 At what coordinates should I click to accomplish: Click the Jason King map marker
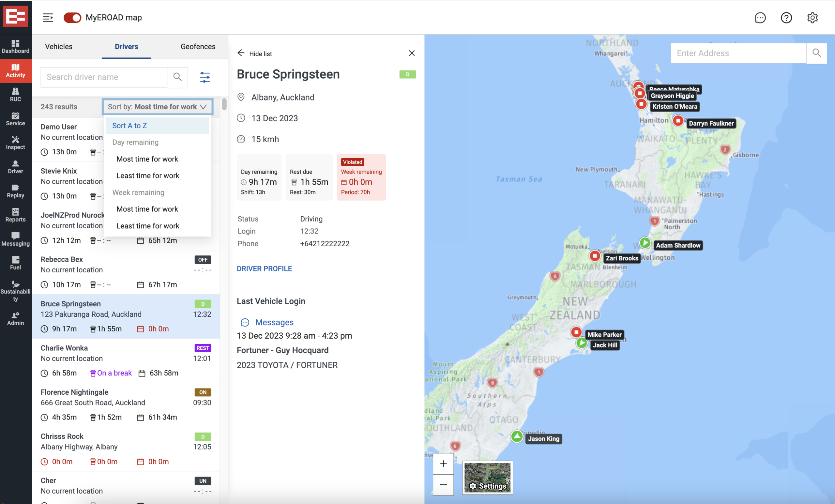[x=517, y=436]
